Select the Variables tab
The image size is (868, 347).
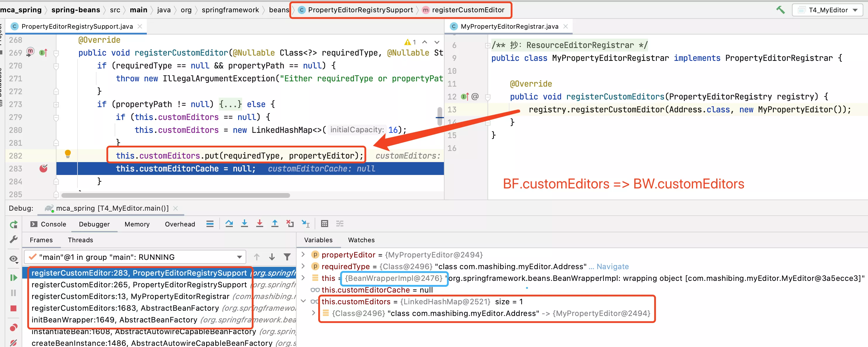tap(318, 240)
